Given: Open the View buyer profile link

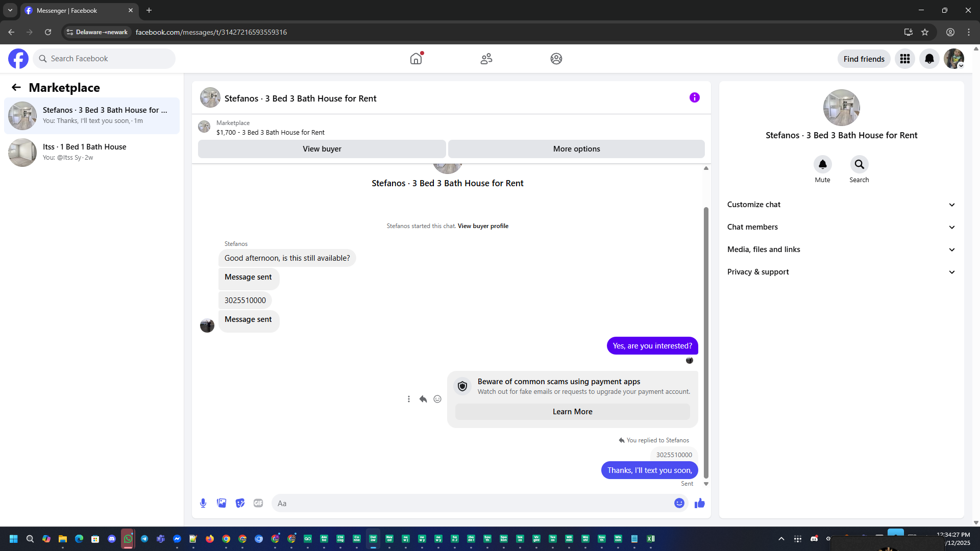Looking at the screenshot, I should click(x=482, y=226).
